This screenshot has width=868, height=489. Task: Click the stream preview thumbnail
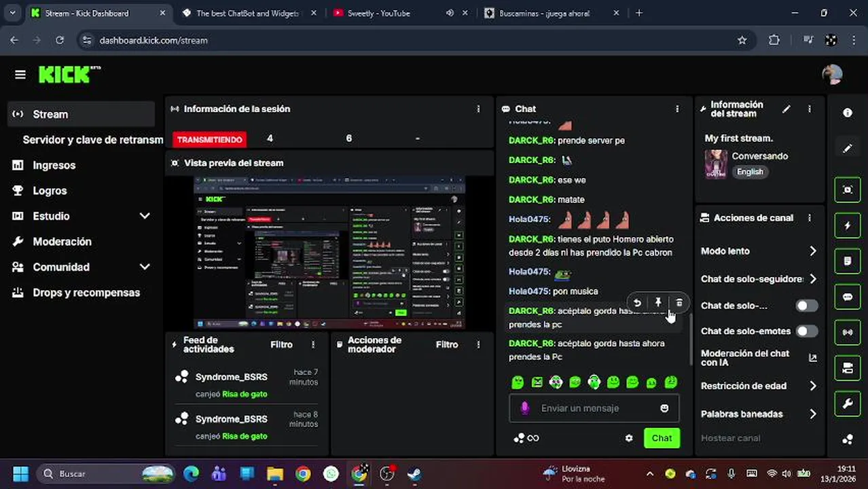point(329,253)
